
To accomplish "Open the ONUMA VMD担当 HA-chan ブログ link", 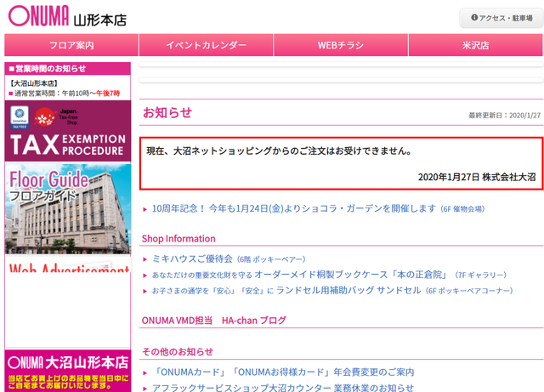I will [x=214, y=320].
